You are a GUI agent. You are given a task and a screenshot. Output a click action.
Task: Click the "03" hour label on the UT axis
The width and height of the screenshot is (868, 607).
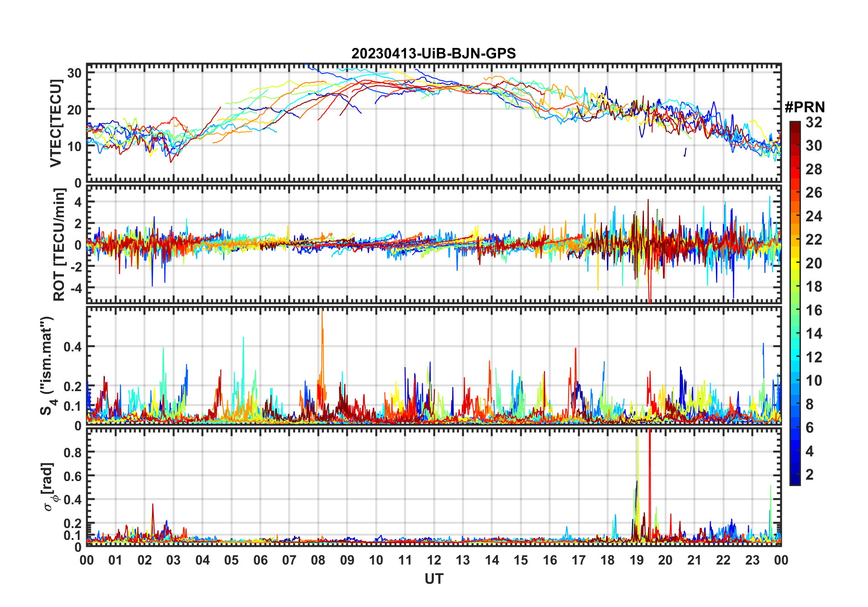click(173, 560)
